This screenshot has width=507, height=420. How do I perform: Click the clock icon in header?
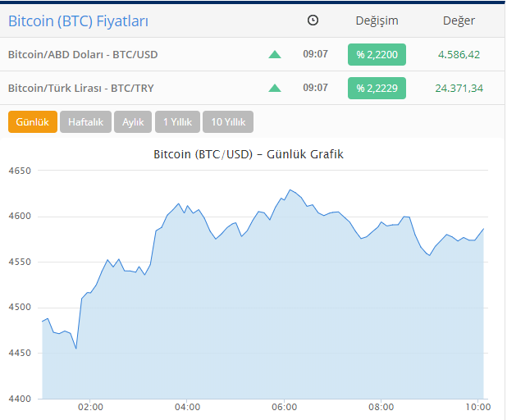pos(313,21)
